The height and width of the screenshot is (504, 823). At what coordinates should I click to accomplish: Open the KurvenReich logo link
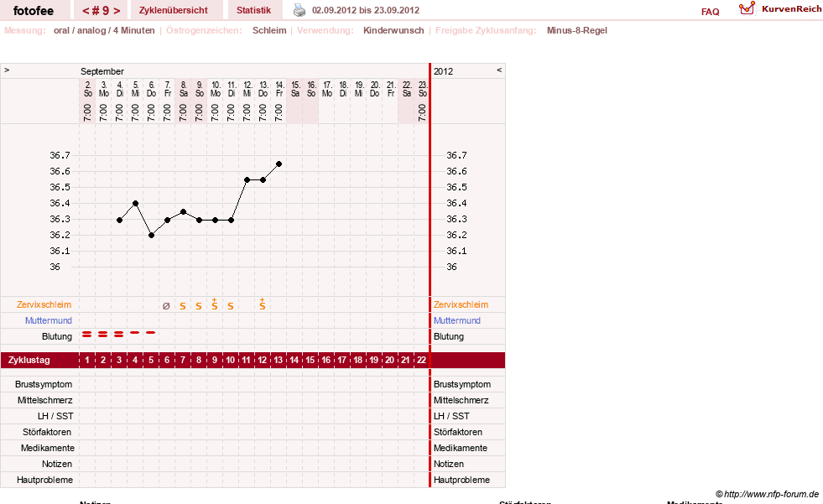[x=780, y=9]
